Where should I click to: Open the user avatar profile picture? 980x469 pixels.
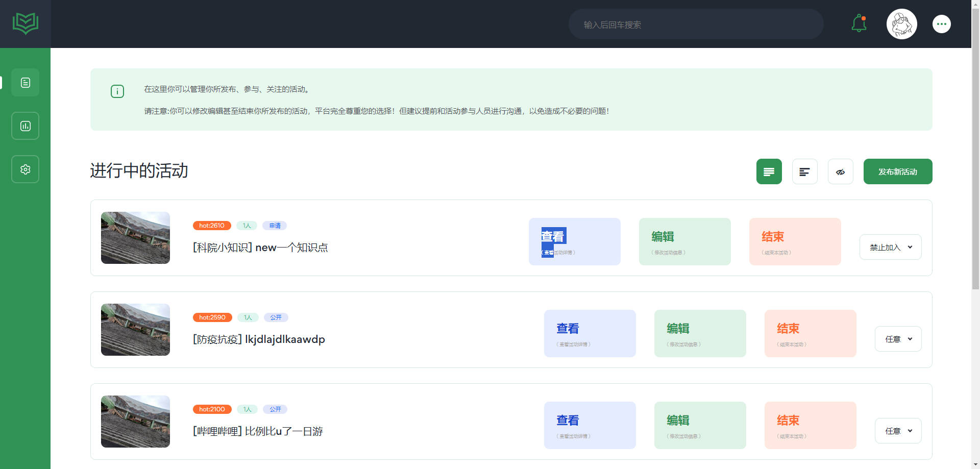pos(901,23)
